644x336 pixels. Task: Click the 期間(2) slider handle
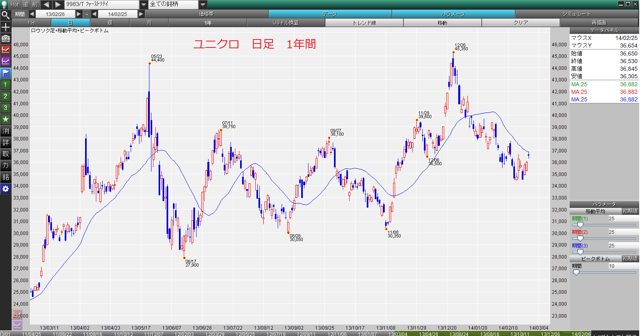pyautogui.click(x=580, y=239)
